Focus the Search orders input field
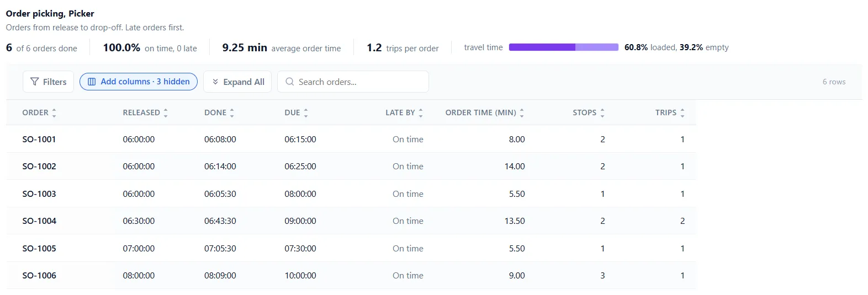Screen dimensions: 868x295 tap(353, 82)
